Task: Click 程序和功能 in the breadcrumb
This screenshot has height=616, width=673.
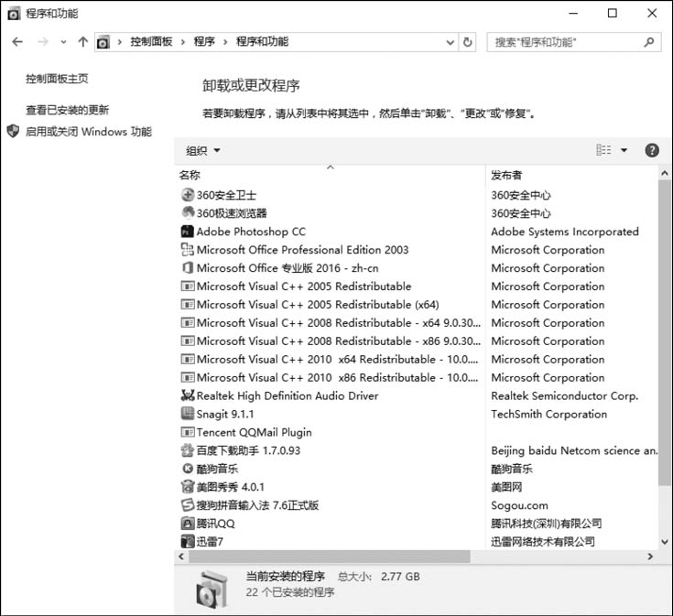Action: (262, 41)
